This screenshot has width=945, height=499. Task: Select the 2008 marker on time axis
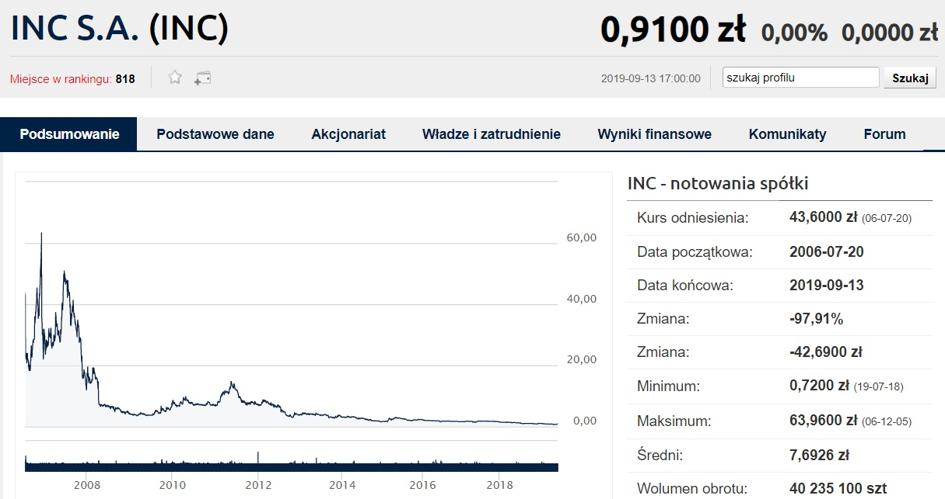(x=87, y=485)
